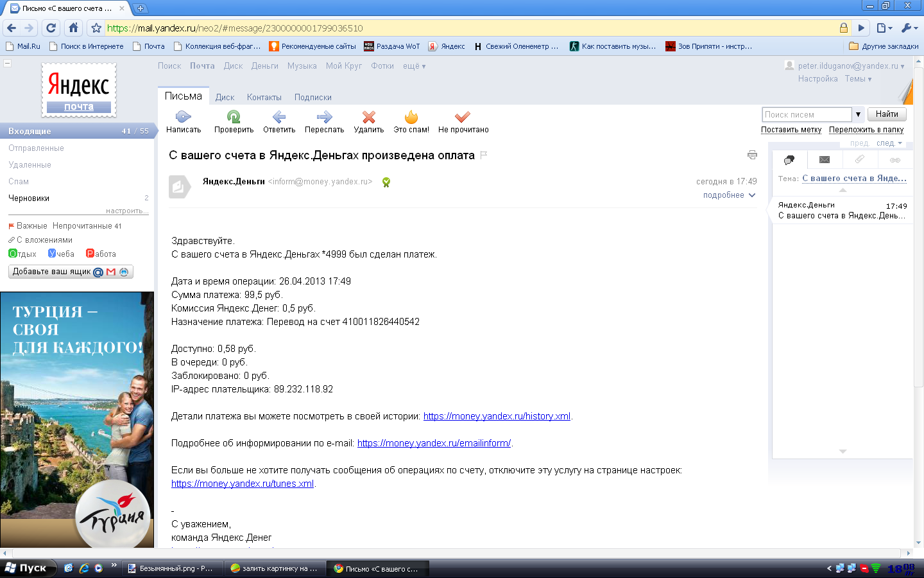Open the paperclip attachments tab
Image resolution: width=924 pixels, height=578 pixels.
pyautogui.click(x=860, y=159)
